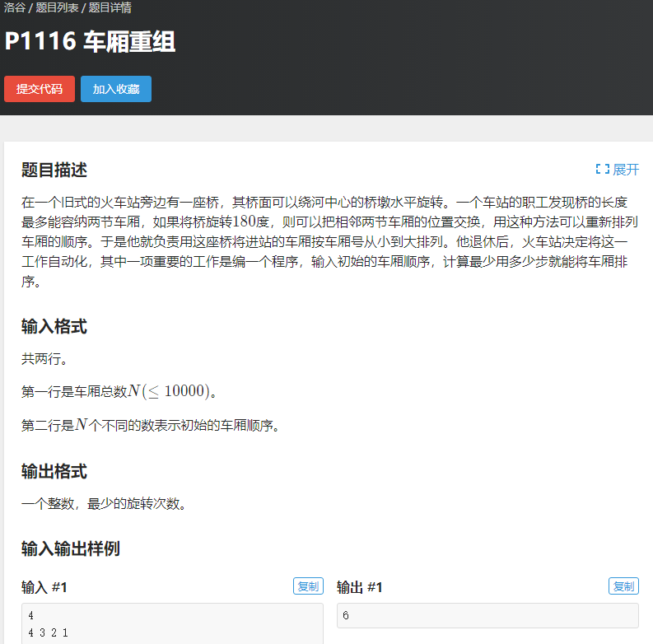Click the 输入输出样例 heading

(x=71, y=548)
